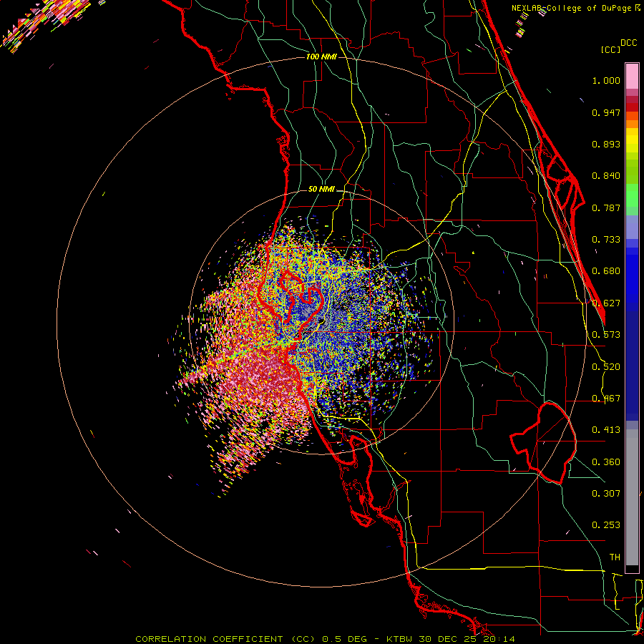
Task: Click the 0.360 scale value
Action: 606,462
